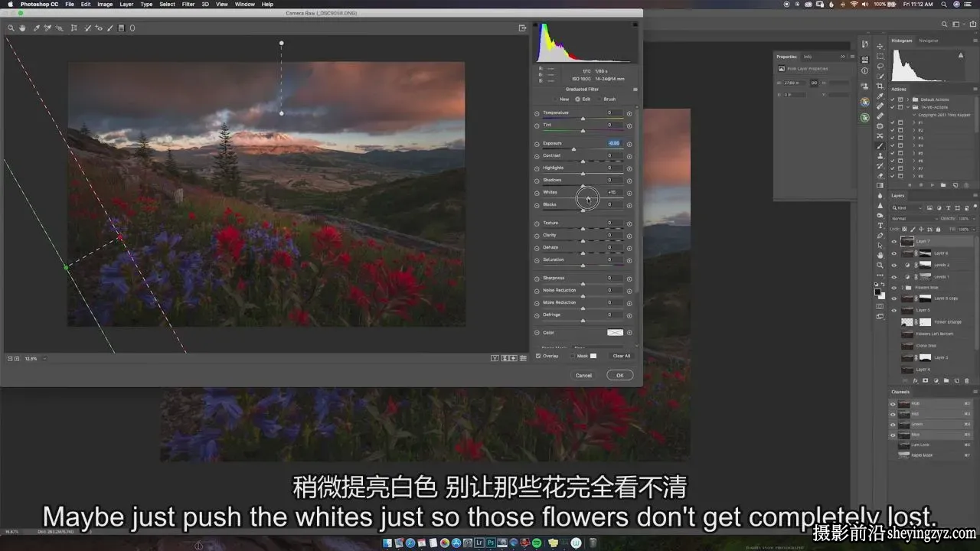This screenshot has width=980, height=551.
Task: Select the Move tool in Photoshop toolbar
Action: point(880,46)
